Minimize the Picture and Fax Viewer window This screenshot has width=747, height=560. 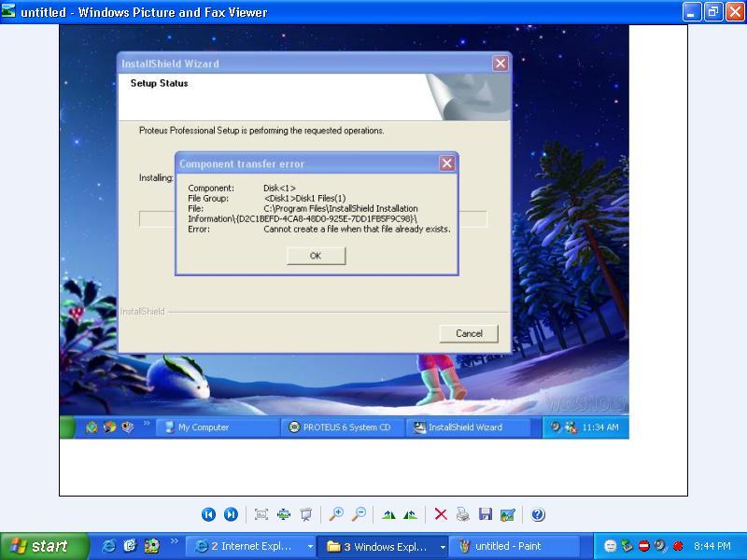[x=692, y=12]
